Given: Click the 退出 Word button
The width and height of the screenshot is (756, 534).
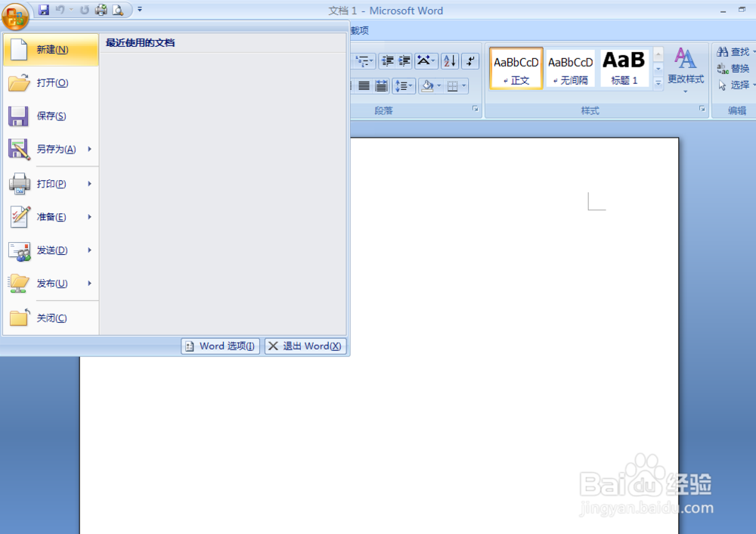Looking at the screenshot, I should [305, 346].
